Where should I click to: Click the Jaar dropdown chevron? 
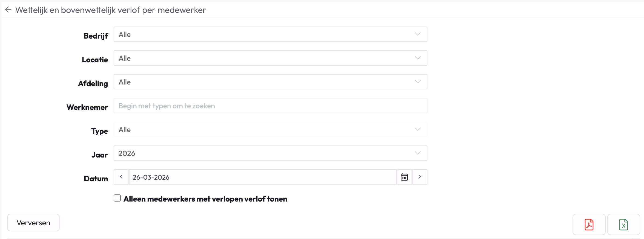418,153
